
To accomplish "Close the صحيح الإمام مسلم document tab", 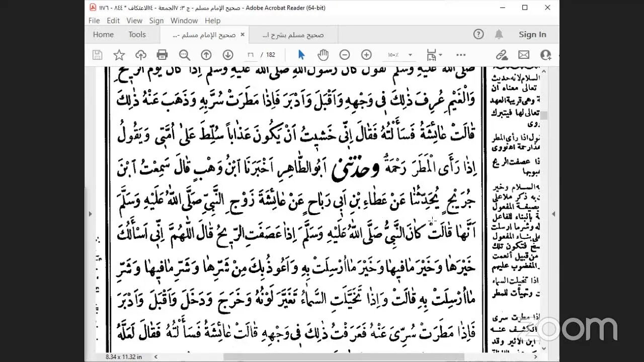I will point(242,35).
